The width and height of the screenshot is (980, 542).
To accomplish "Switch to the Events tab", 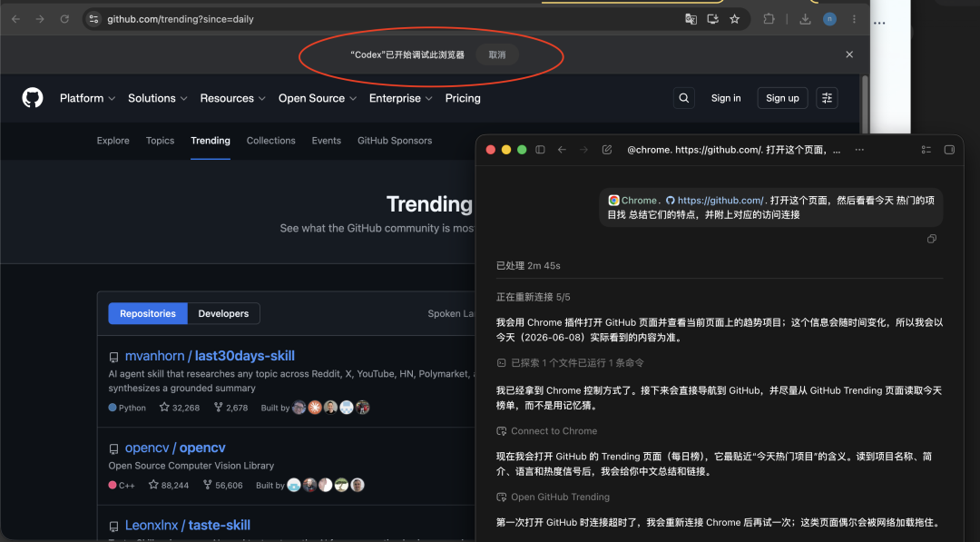I will (327, 141).
